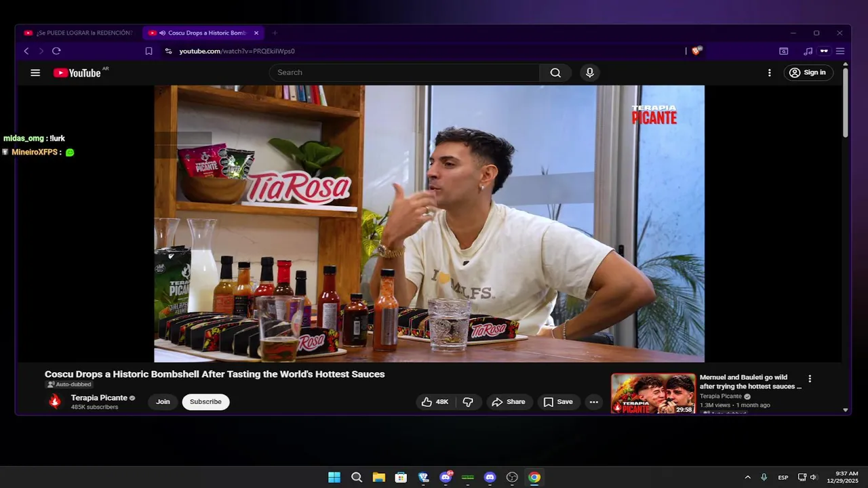Close the 'Coscu Drops a Historic Bomb' tab
This screenshot has width=868, height=488.
256,33
